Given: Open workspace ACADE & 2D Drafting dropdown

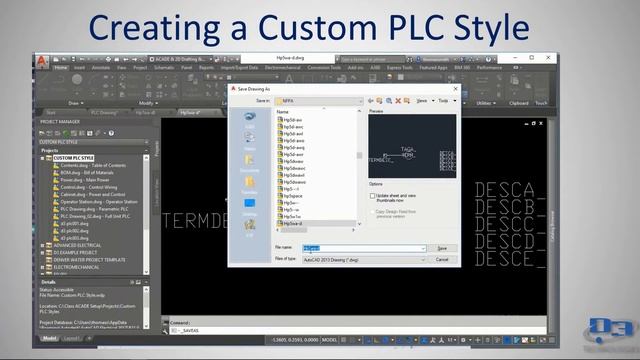Looking at the screenshot, I should click(x=180, y=59).
